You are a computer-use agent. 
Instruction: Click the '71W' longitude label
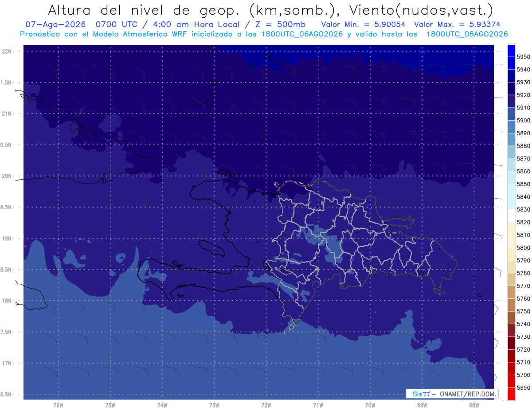point(318,405)
